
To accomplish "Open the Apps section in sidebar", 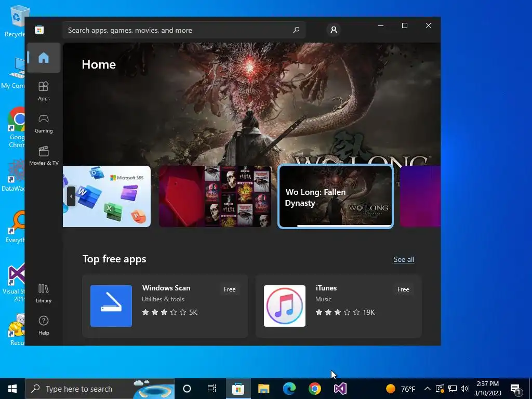I will pos(44,91).
